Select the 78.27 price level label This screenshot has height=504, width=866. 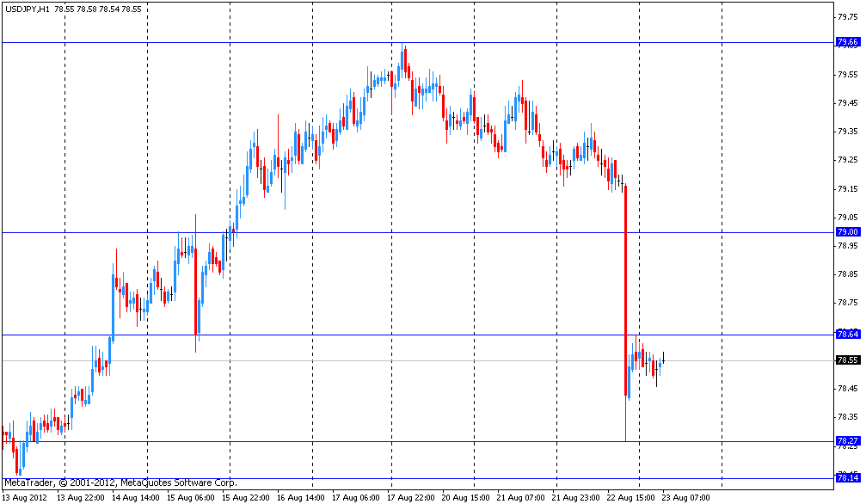pyautogui.click(x=846, y=441)
